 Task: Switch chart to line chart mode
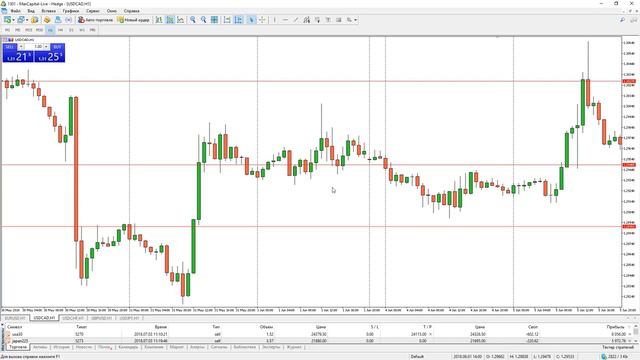pyautogui.click(x=180, y=20)
